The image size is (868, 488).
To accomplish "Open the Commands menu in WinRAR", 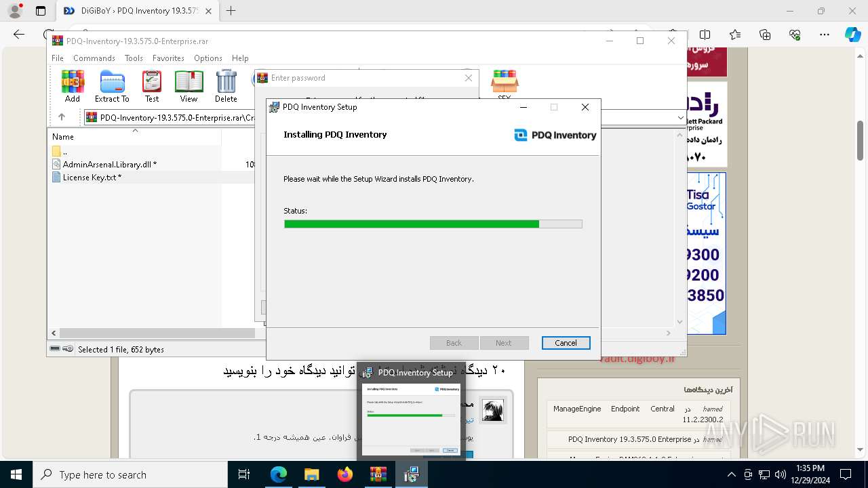I will pyautogui.click(x=94, y=58).
